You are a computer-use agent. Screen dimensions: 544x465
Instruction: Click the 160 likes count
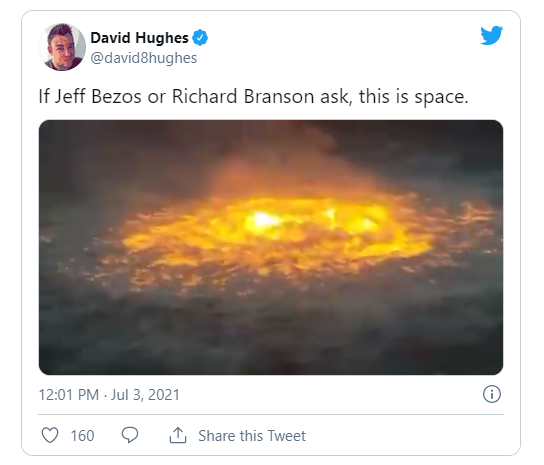pos(83,436)
